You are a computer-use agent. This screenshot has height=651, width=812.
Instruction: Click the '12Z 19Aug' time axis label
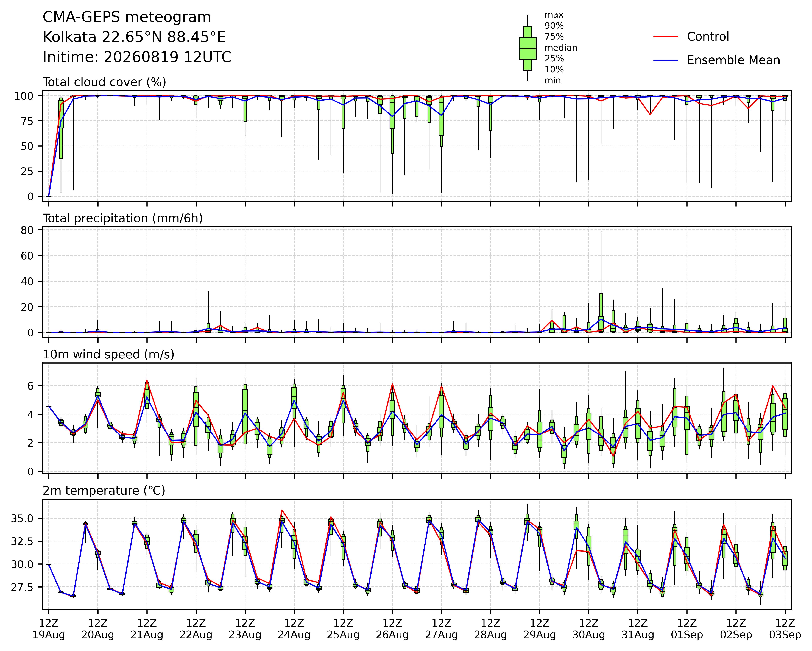pos(49,629)
